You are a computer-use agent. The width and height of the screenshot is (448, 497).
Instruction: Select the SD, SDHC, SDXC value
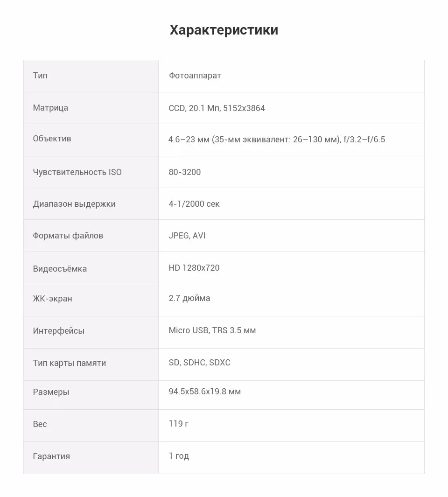[200, 362]
